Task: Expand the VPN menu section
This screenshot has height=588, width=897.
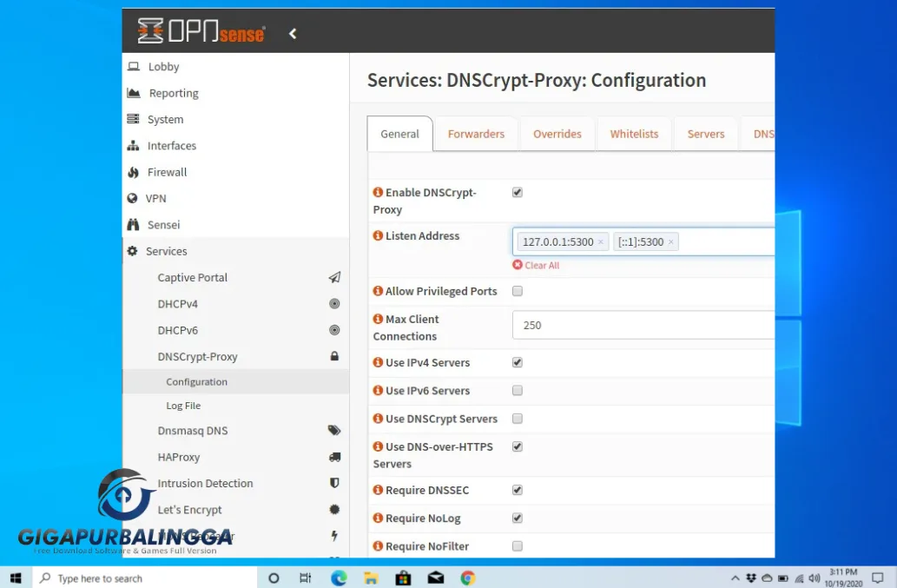Action: (x=235, y=198)
